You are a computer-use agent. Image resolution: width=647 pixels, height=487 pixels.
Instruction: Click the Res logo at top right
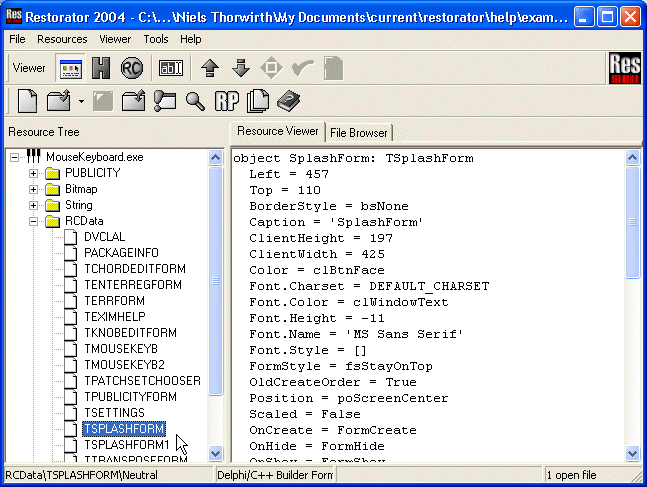(x=625, y=68)
